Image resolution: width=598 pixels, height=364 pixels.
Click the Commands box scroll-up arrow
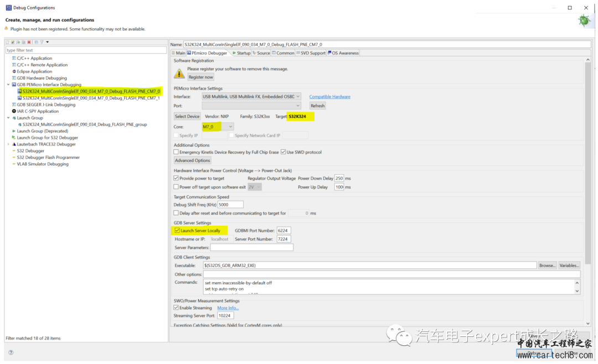(577, 283)
